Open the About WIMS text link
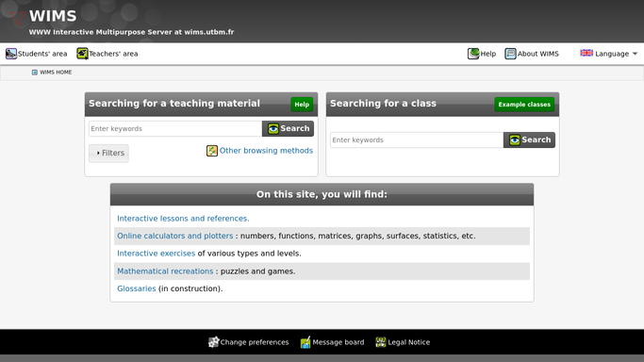 click(x=538, y=54)
